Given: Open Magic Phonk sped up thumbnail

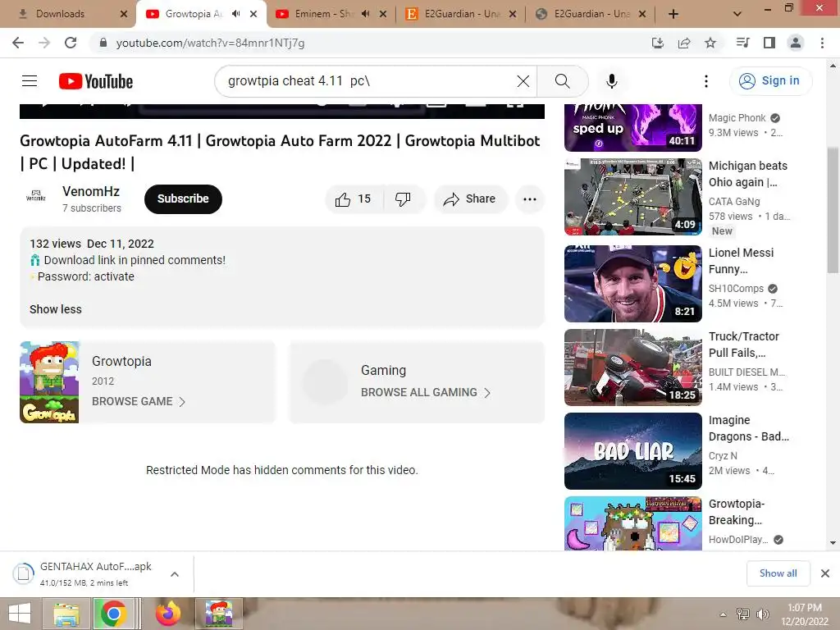Looking at the screenshot, I should 633,127.
